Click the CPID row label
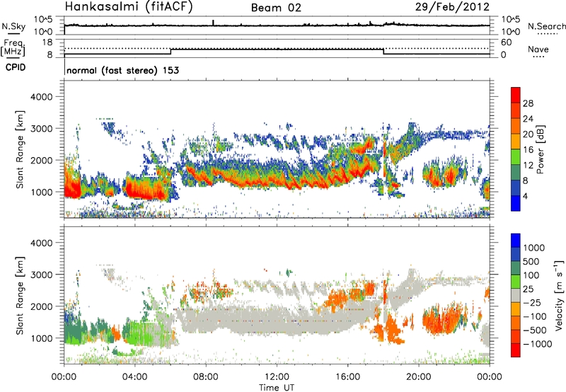The image size is (566, 392). coord(16,67)
